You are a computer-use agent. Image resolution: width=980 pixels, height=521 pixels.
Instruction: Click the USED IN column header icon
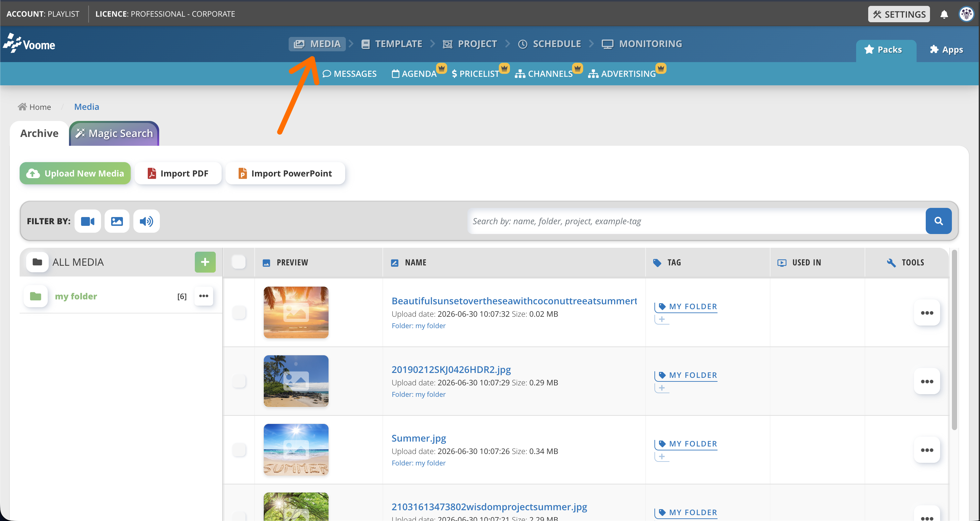pyautogui.click(x=782, y=263)
